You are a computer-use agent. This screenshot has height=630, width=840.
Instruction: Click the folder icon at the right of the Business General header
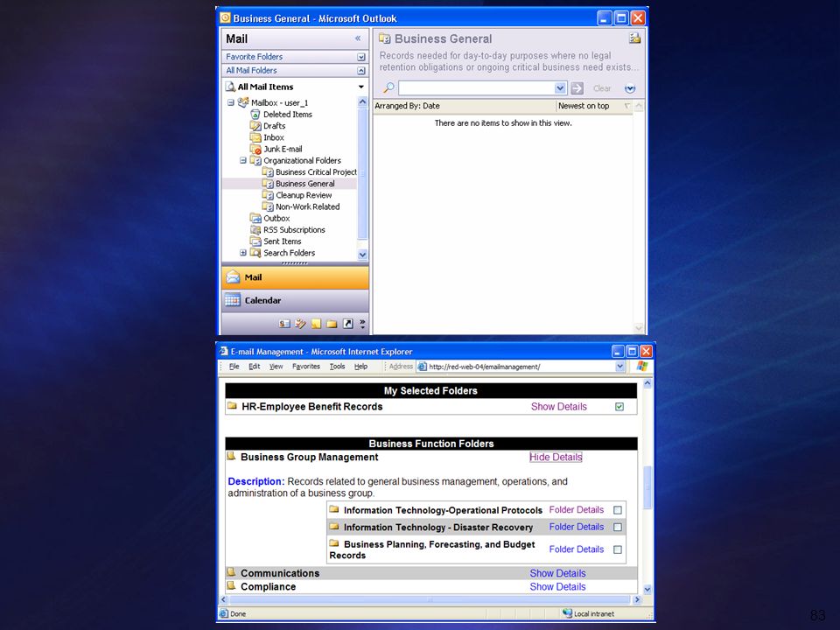pos(635,38)
